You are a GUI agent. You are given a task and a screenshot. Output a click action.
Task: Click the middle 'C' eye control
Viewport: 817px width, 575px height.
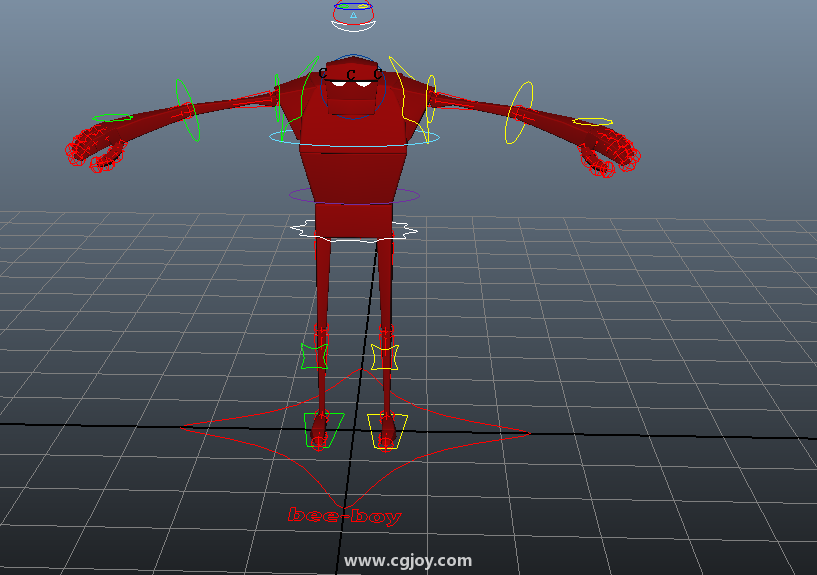pyautogui.click(x=351, y=73)
